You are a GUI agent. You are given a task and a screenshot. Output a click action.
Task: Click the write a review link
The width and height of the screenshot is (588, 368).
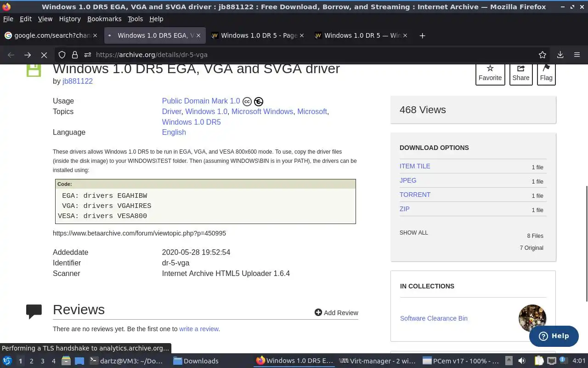coord(198,329)
